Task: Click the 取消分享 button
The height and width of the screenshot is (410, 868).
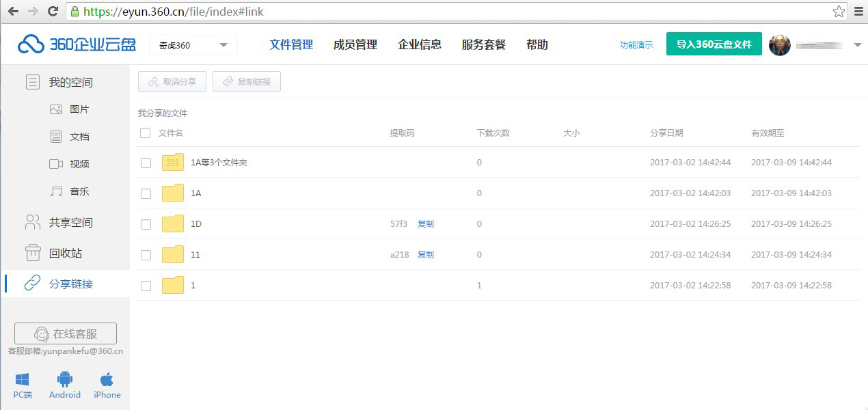Action: (x=172, y=81)
